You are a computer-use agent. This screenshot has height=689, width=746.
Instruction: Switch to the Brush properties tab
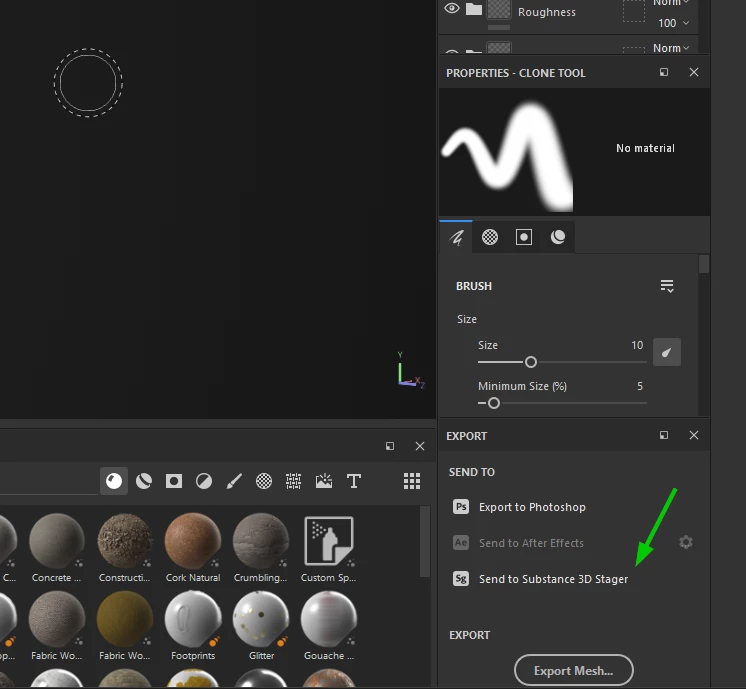pyautogui.click(x=456, y=237)
